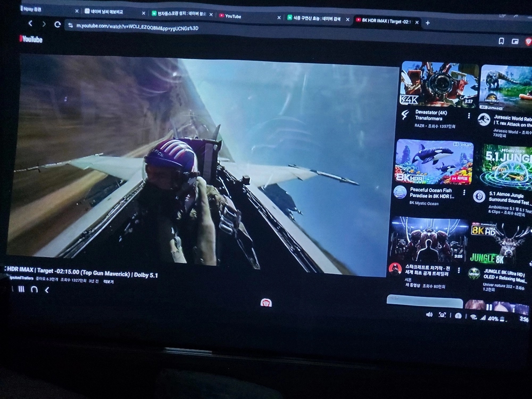Open JUNGLE 8K Ultra HD deer thumbnail
Viewport: 532px width, 399px height.
(x=501, y=243)
